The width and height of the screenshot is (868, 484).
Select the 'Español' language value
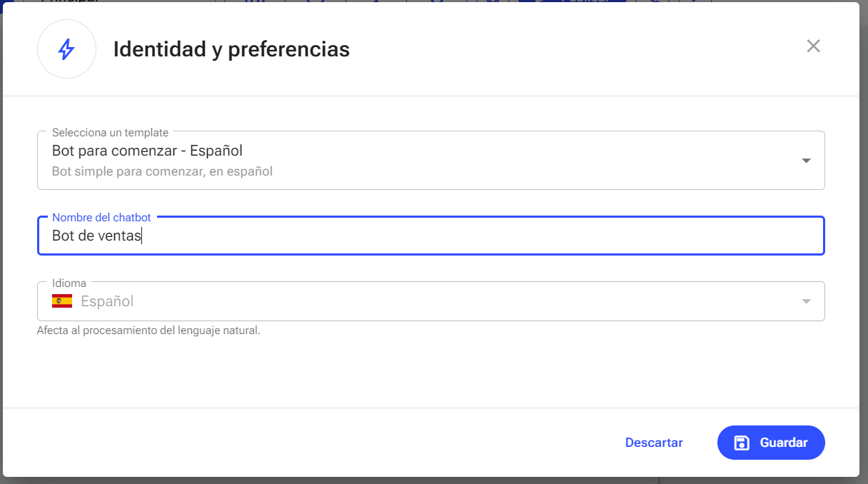click(x=107, y=301)
